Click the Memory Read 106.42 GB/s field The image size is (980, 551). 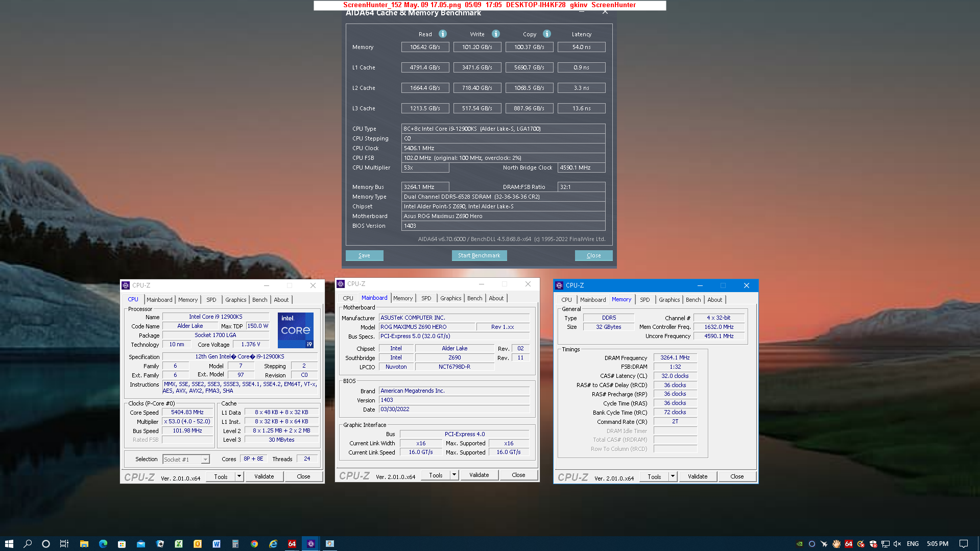pyautogui.click(x=425, y=47)
